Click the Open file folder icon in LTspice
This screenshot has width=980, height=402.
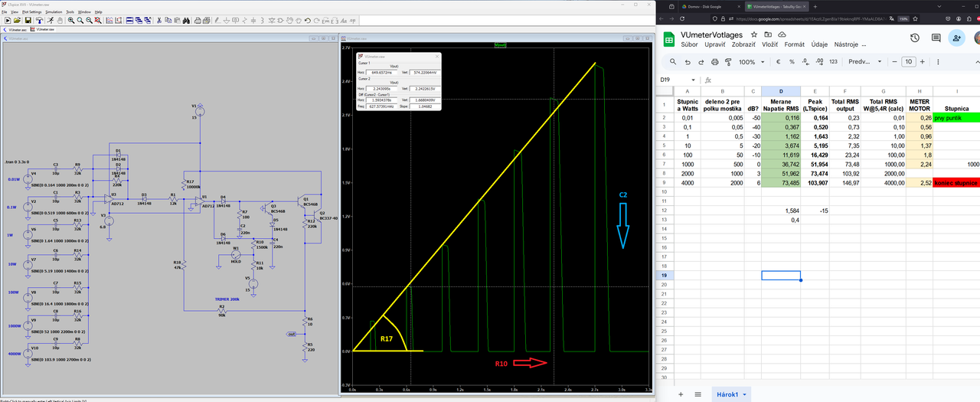(x=17, y=20)
